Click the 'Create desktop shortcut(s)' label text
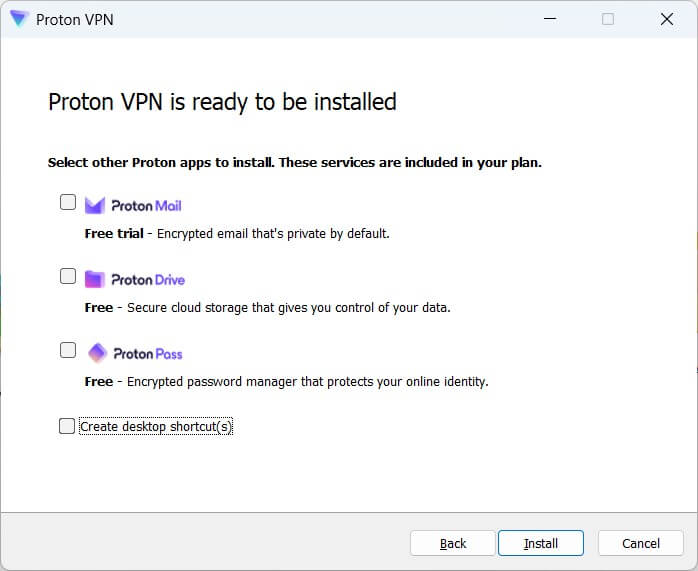Image resolution: width=698 pixels, height=571 pixels. pyautogui.click(x=156, y=427)
